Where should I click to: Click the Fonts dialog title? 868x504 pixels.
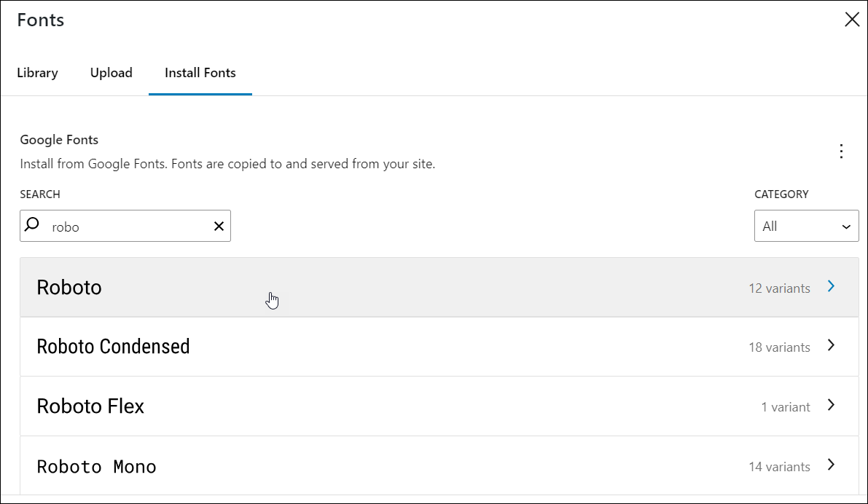pos(40,20)
